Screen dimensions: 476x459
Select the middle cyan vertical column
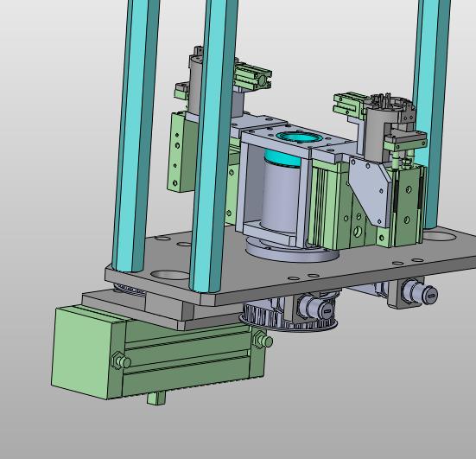click(213, 146)
